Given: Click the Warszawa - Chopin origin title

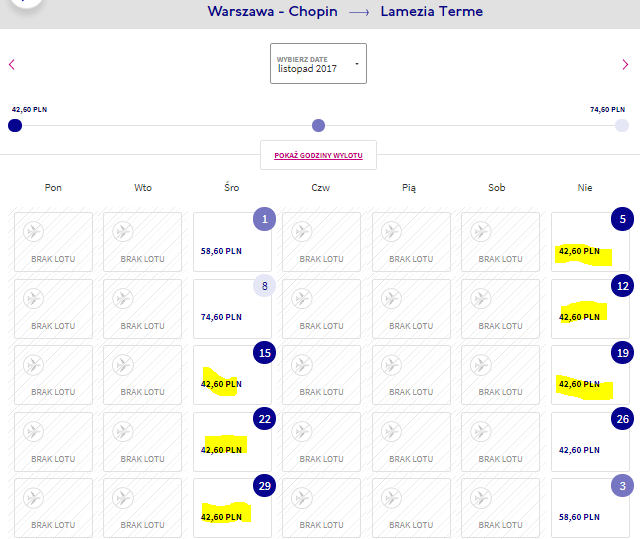Looking at the screenshot, I should (x=273, y=11).
